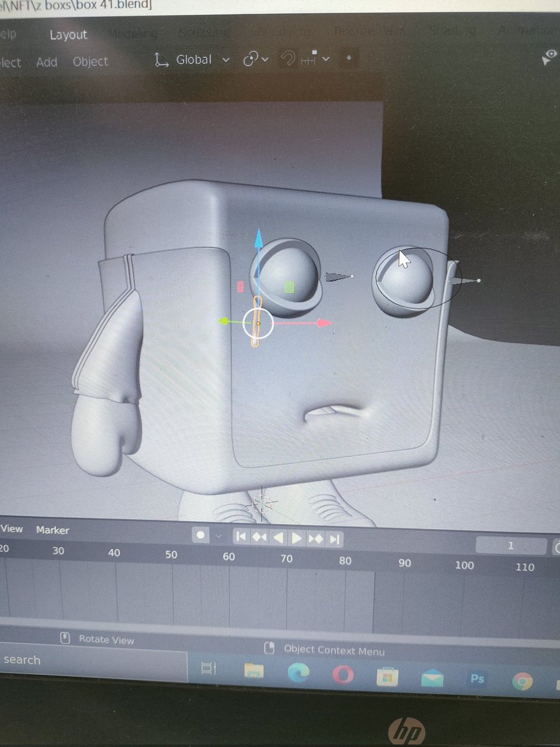
Task: Play the animation in reverse
Action: 278,538
